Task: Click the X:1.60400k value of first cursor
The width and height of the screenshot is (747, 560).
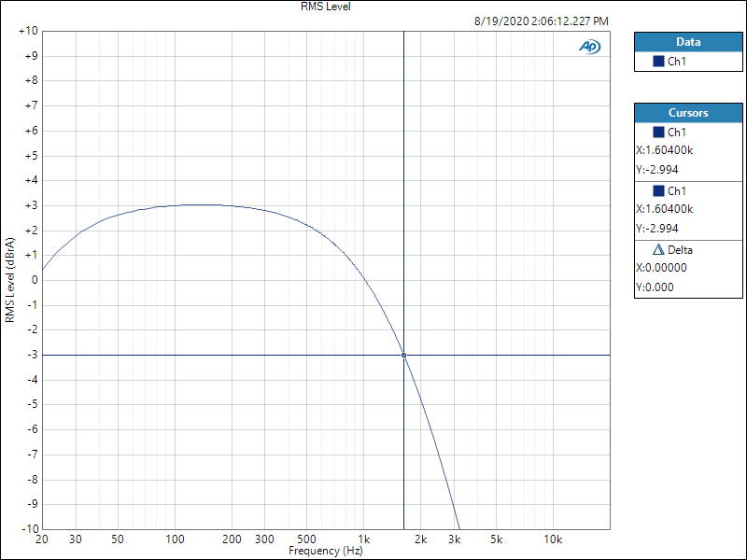Action: tap(665, 150)
